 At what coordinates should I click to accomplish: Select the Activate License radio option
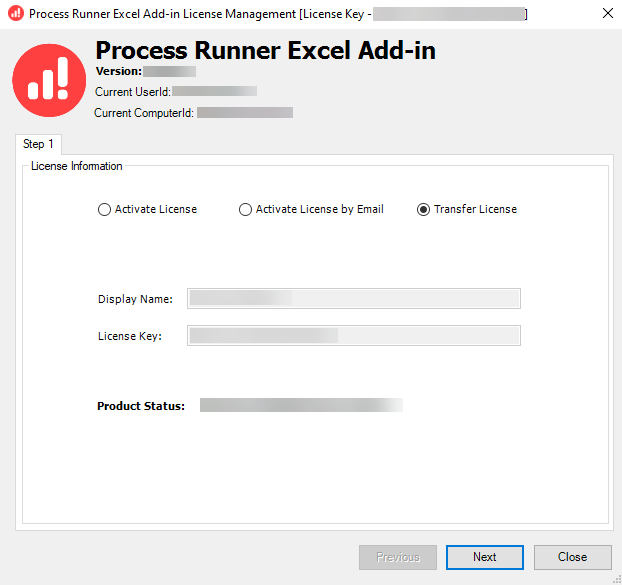tap(104, 210)
